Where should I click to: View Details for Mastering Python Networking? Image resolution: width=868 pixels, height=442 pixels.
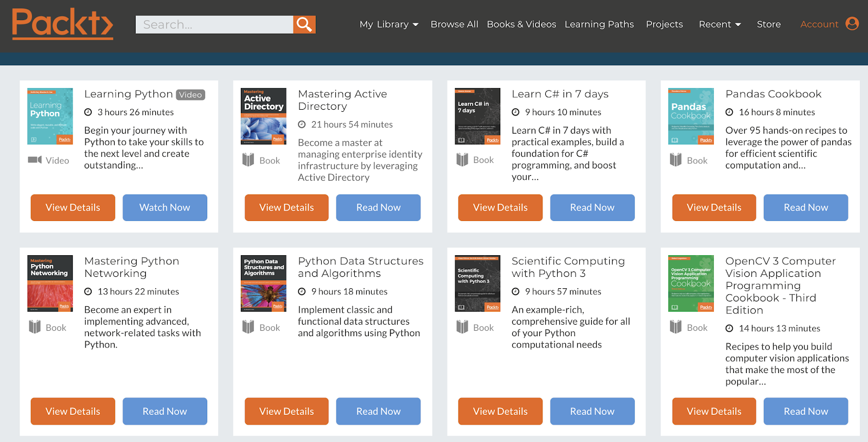pos(73,411)
